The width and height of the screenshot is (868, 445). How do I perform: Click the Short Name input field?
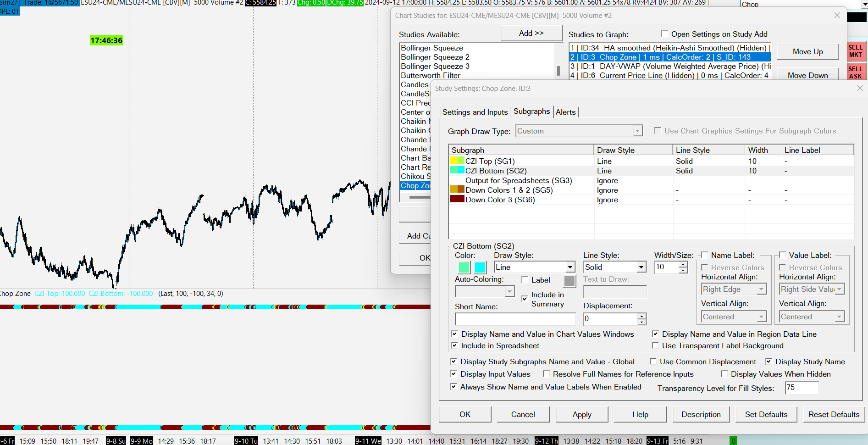(x=515, y=319)
